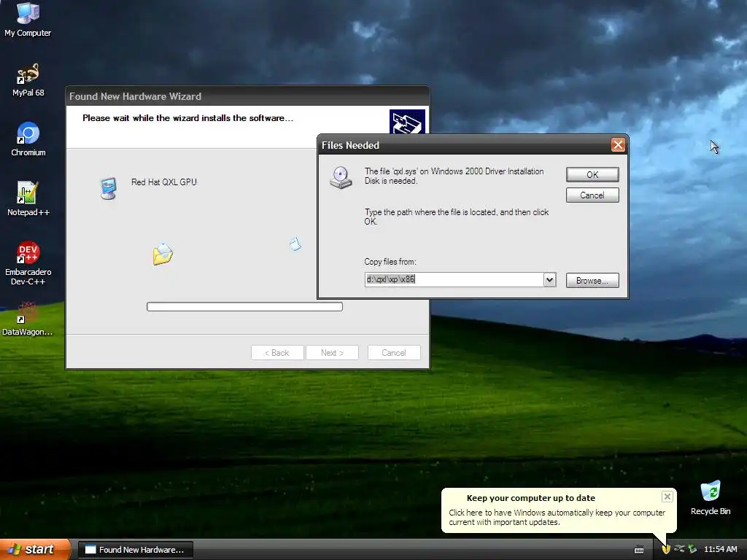Screen dimensions: 747x560
Task: Select the DataWagon desktop shortcut
Action: click(27, 319)
